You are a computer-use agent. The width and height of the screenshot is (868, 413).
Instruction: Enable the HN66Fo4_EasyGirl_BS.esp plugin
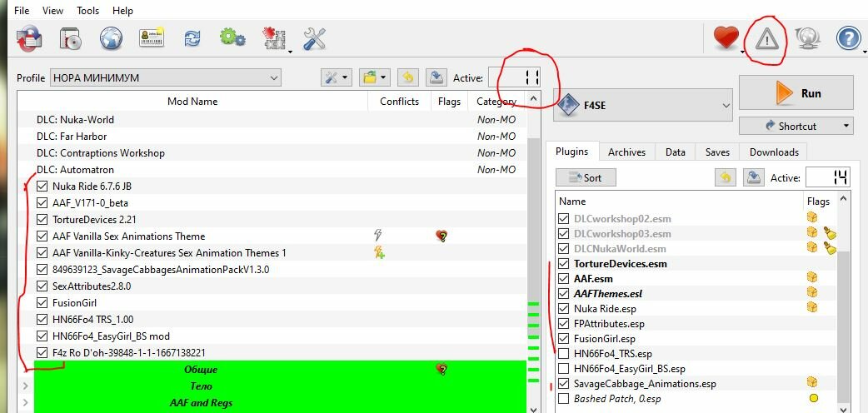[564, 368]
